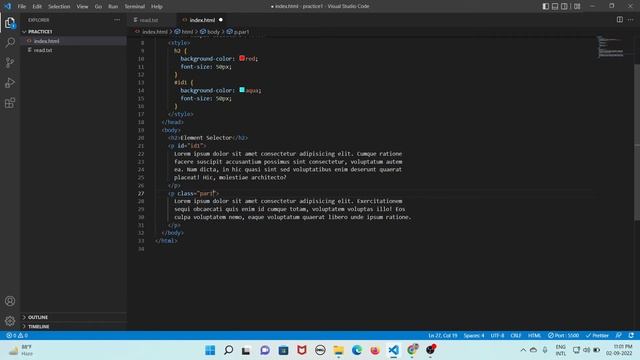Open the Dell icon on the taskbar
This screenshot has height=360, width=640.
[320, 350]
